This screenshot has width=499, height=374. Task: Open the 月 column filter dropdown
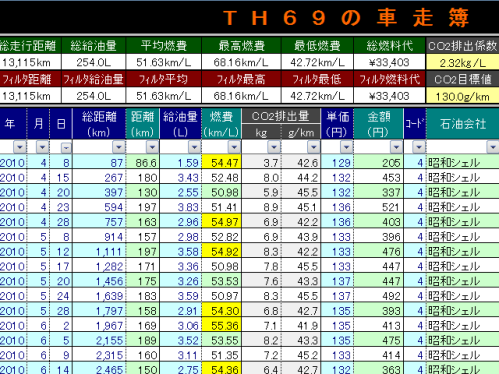pyautogui.click(x=42, y=147)
